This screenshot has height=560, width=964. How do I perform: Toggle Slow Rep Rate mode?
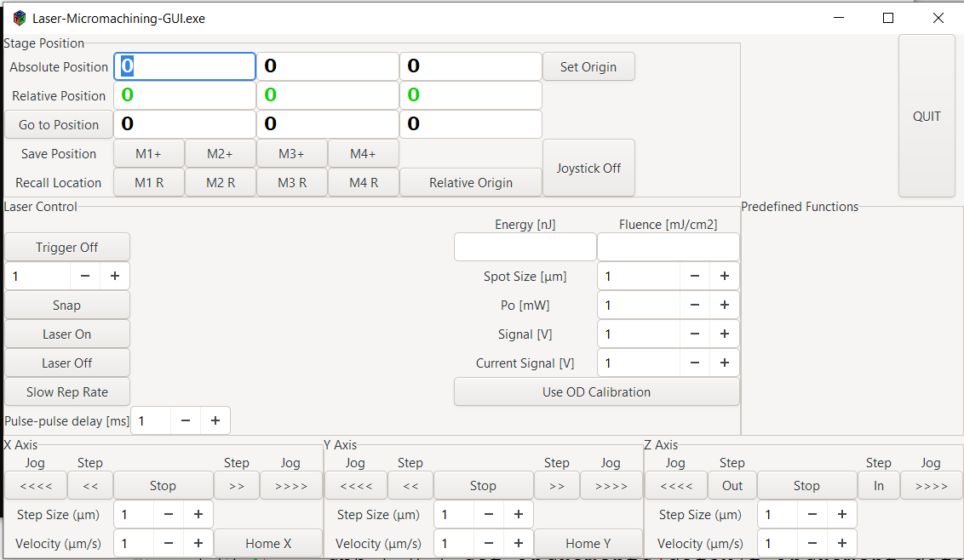click(x=67, y=392)
